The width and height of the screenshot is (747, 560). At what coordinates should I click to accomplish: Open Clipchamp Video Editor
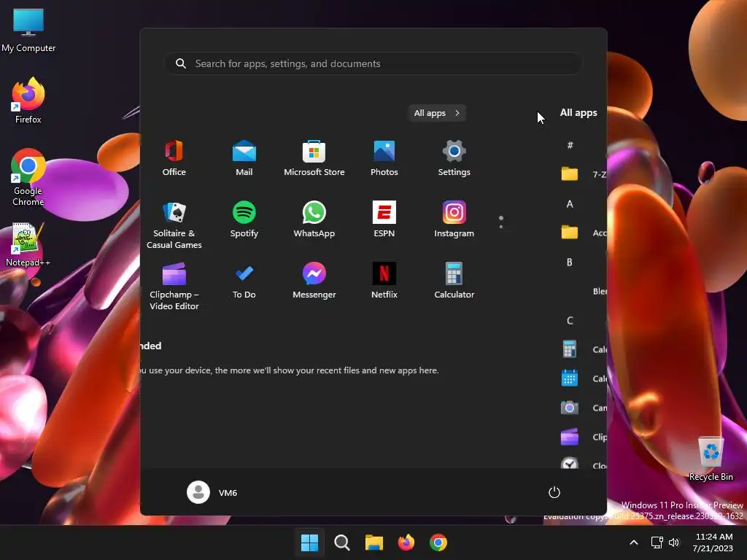174,287
